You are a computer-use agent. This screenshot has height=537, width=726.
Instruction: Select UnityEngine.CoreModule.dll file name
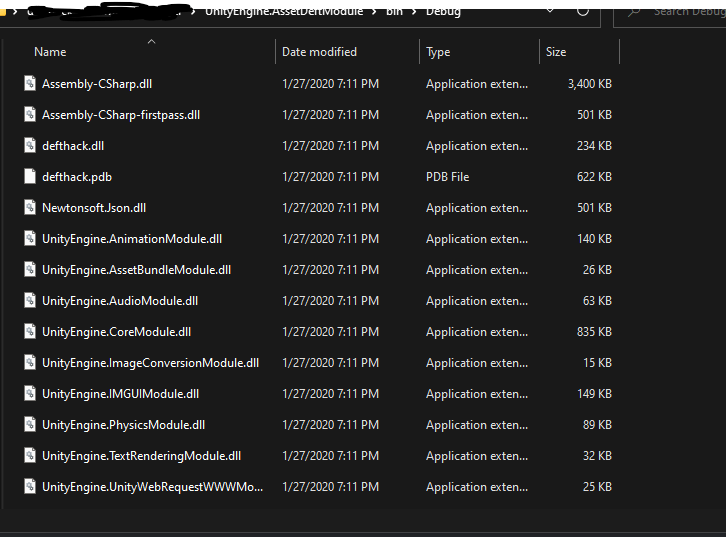(116, 332)
